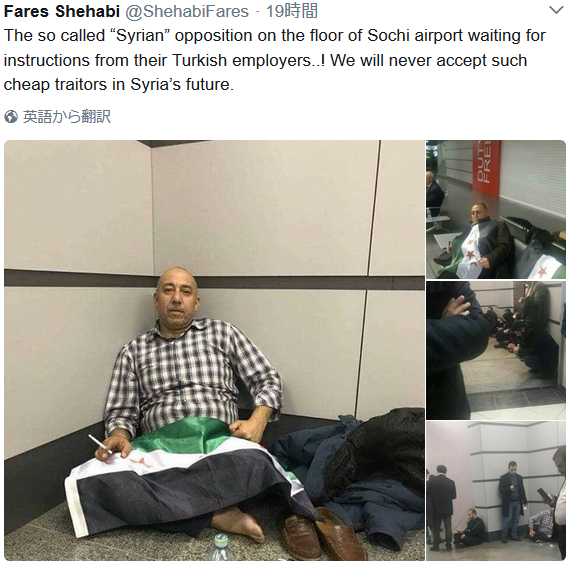Open the tweet options chevron dropdown

tap(556, 10)
